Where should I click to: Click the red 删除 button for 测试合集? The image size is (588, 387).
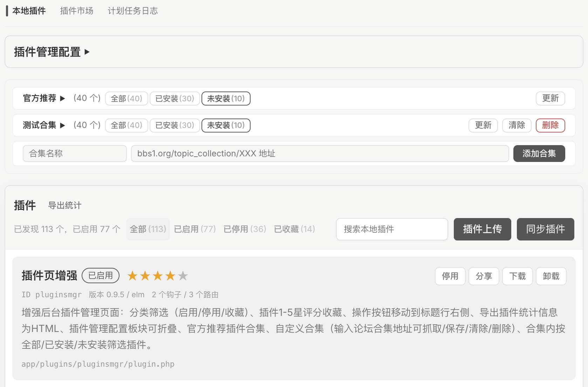550,125
